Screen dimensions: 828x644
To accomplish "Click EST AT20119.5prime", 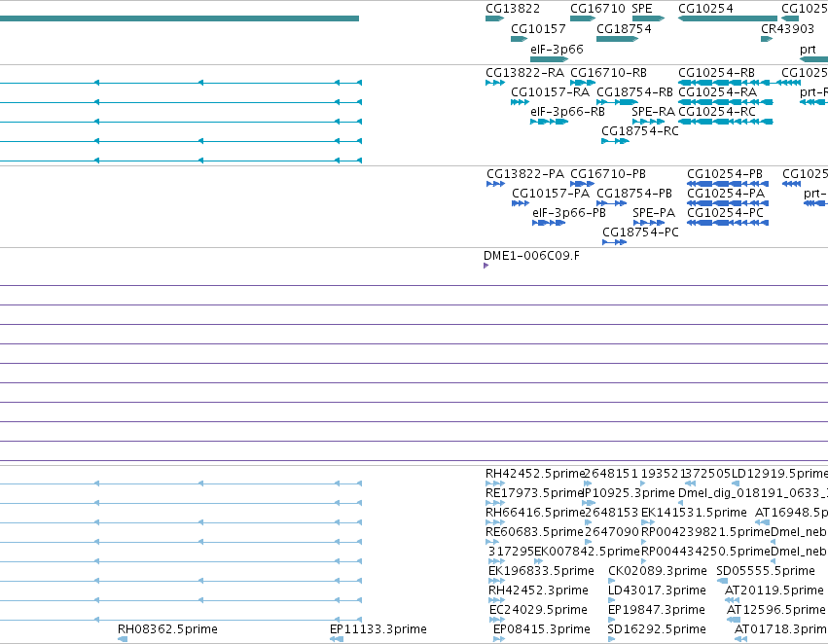I will 774,590.
